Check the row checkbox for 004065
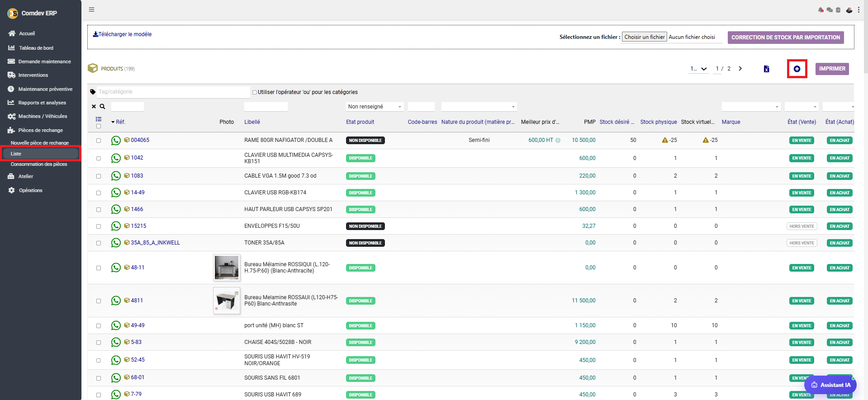The height and width of the screenshot is (400, 868). coord(99,141)
